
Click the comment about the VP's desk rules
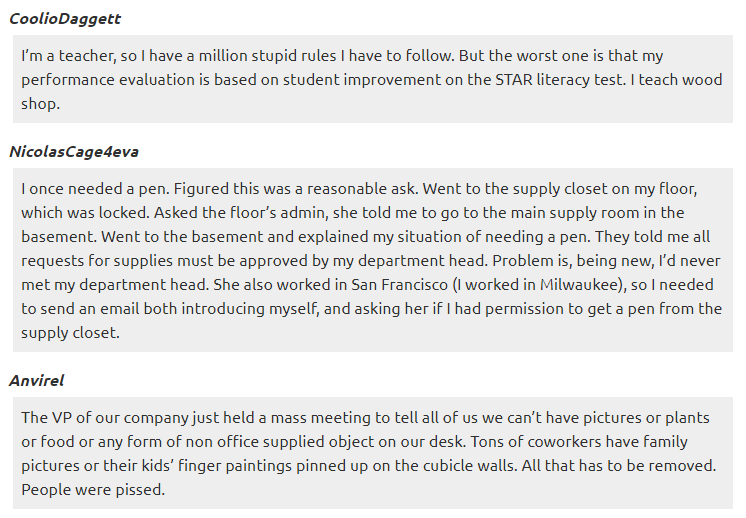pyautogui.click(x=373, y=453)
